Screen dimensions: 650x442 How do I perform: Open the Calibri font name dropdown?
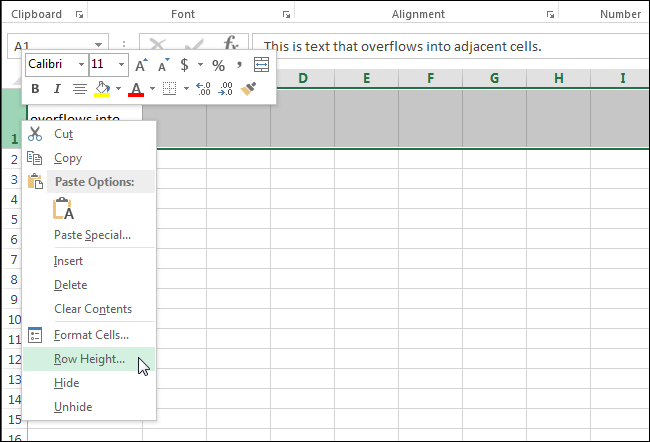[x=79, y=65]
